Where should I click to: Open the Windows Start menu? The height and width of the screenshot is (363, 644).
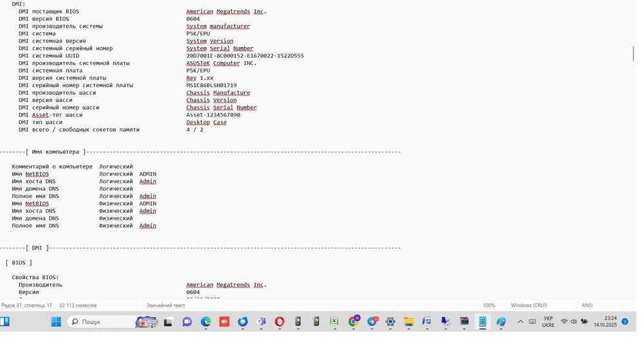[x=56, y=322]
